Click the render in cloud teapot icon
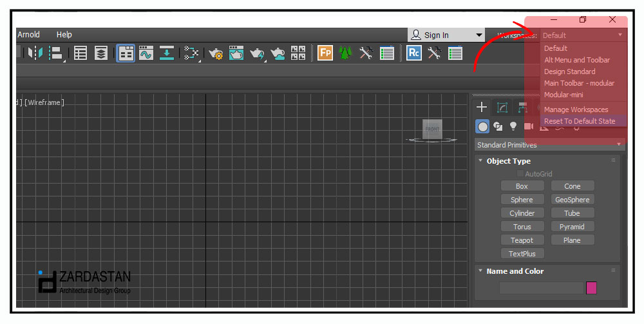The width and height of the screenshot is (644, 324). coord(278,53)
